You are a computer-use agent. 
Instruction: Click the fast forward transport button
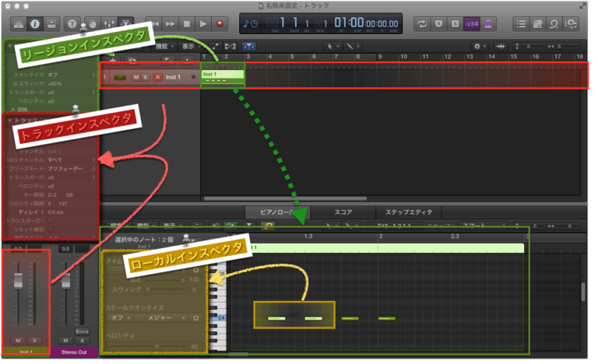[170, 24]
